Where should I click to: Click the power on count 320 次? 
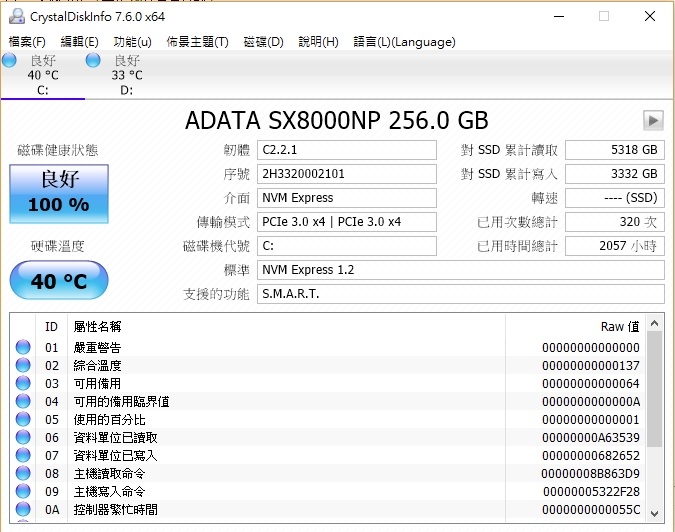(615, 222)
